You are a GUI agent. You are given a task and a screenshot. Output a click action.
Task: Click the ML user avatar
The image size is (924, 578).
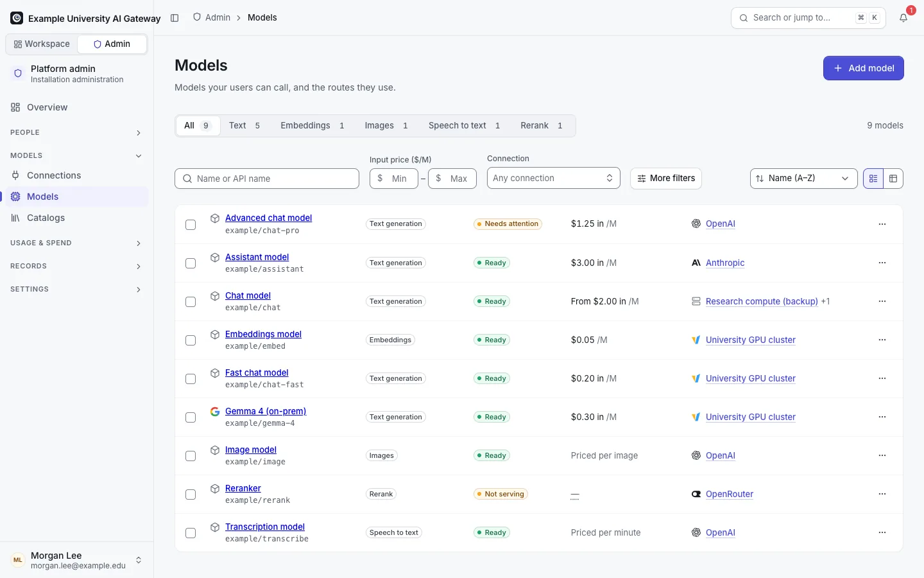coord(18,560)
